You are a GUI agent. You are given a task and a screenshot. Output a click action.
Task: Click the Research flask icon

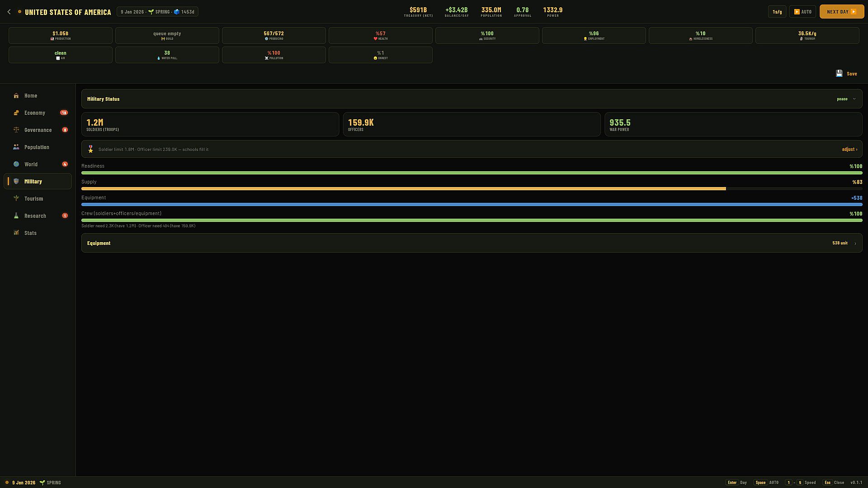(x=16, y=216)
